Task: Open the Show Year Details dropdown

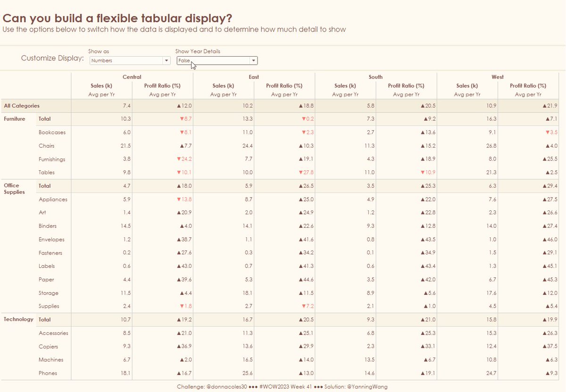Action: (x=217, y=60)
